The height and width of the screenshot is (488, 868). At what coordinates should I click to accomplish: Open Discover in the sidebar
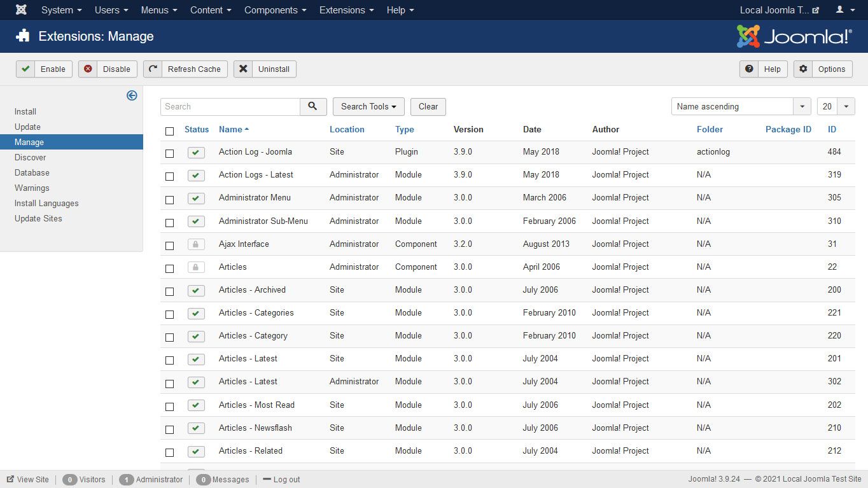pyautogui.click(x=31, y=157)
